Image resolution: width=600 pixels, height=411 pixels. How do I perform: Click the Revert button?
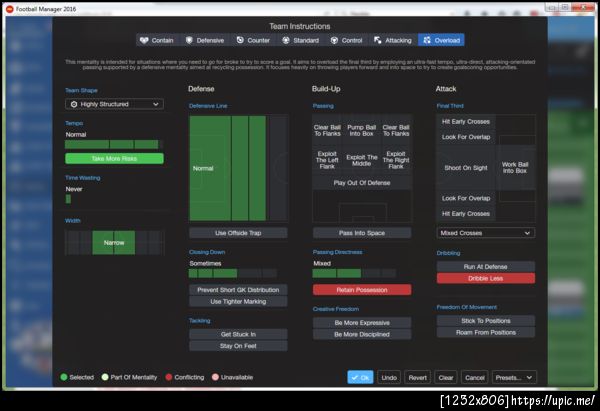[x=417, y=377]
